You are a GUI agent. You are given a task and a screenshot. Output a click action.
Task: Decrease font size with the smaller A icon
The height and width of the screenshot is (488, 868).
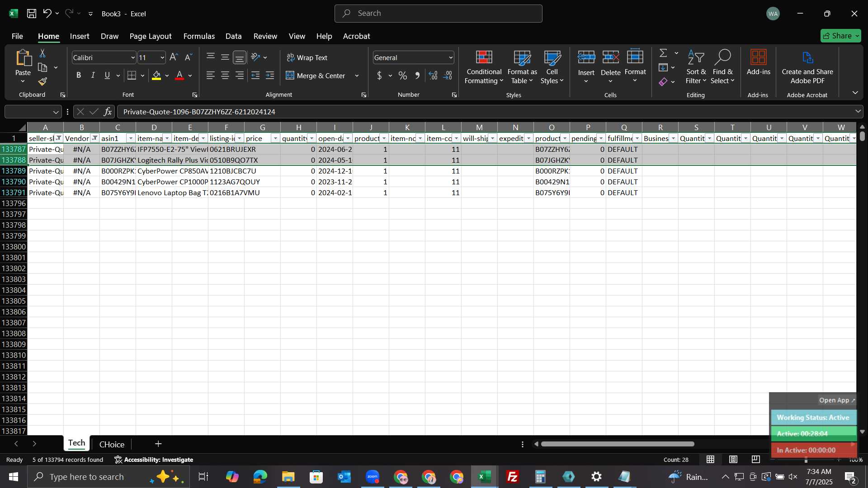point(189,57)
